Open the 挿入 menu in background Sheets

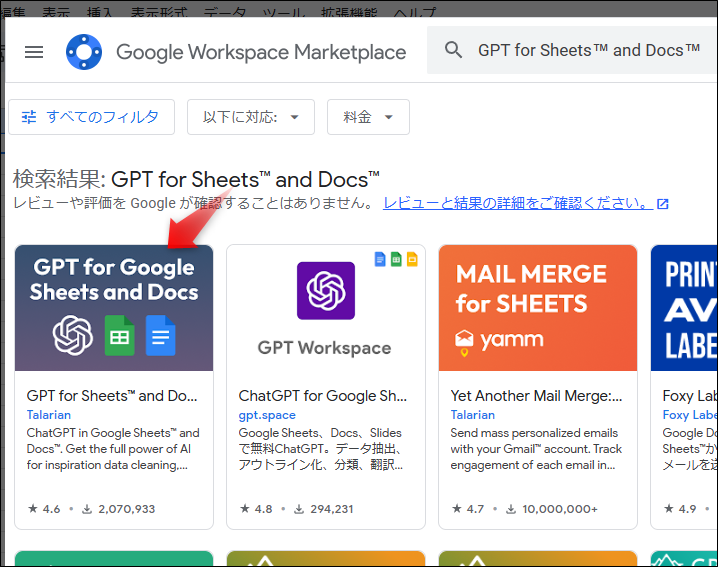100,12
